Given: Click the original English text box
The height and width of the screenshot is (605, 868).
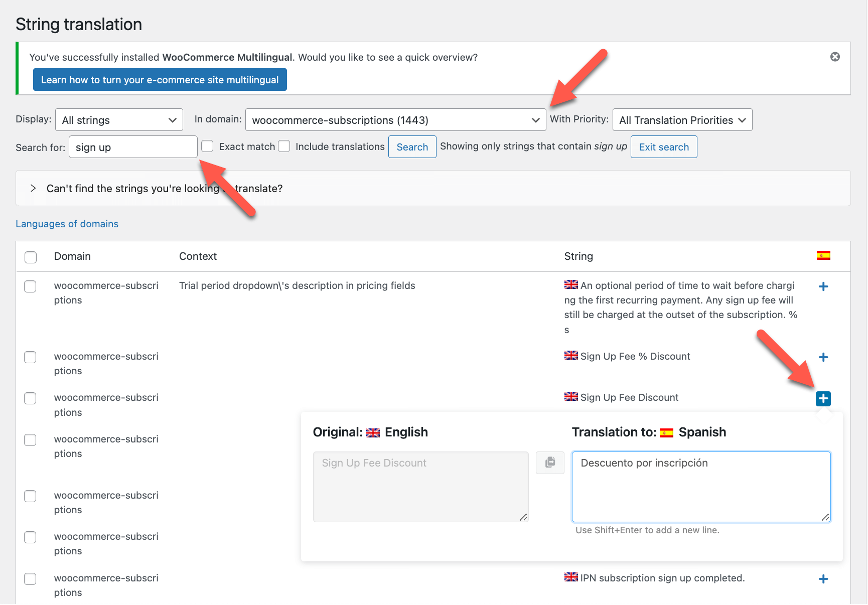Looking at the screenshot, I should pos(421,487).
